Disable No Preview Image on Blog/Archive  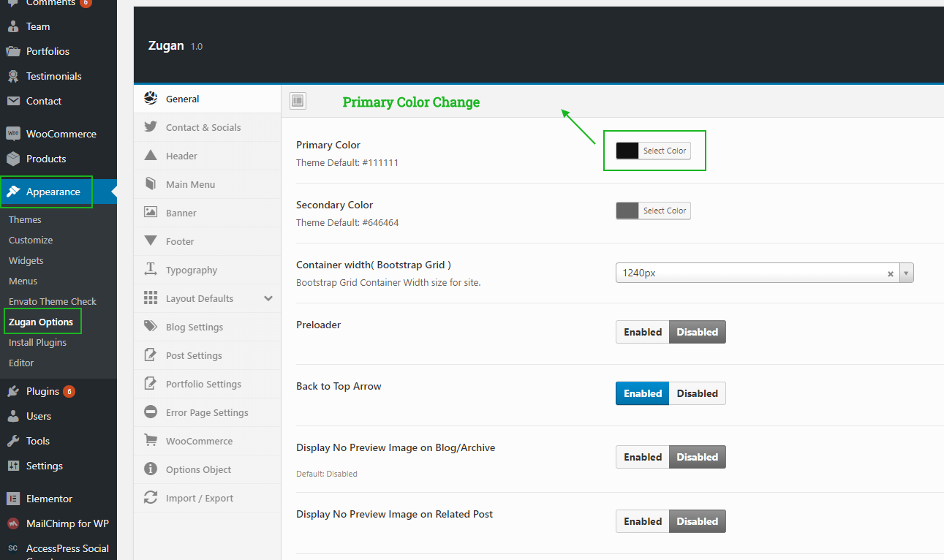(698, 457)
